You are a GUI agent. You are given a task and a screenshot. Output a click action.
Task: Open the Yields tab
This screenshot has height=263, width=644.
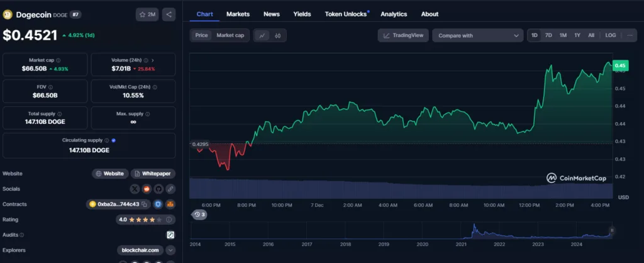[302, 14]
